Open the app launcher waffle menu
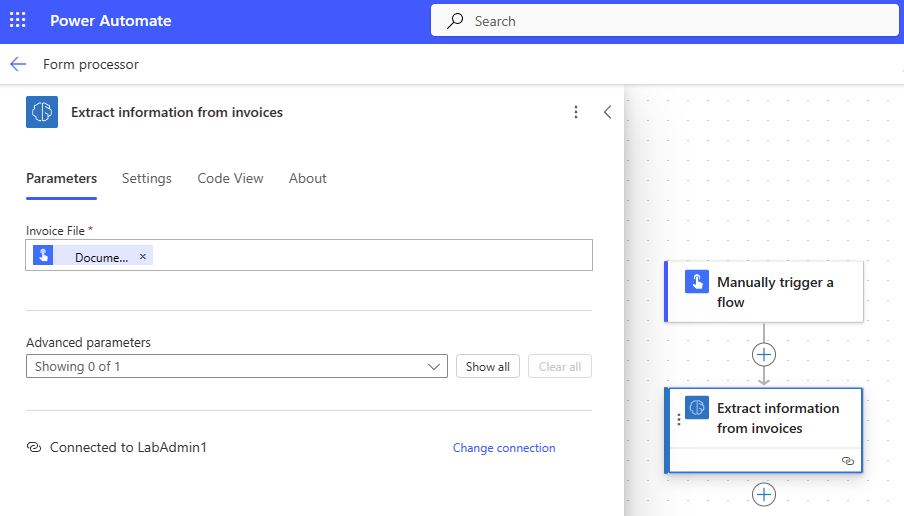The image size is (904, 516). [18, 20]
